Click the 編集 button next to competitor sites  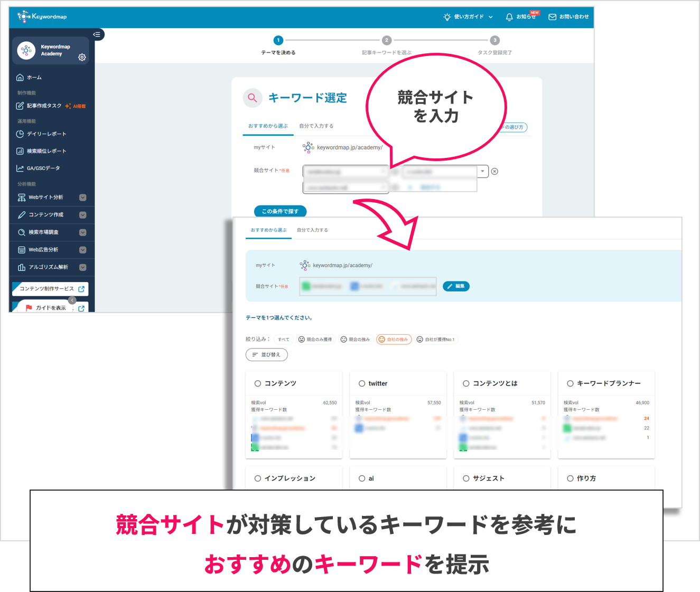tap(456, 286)
